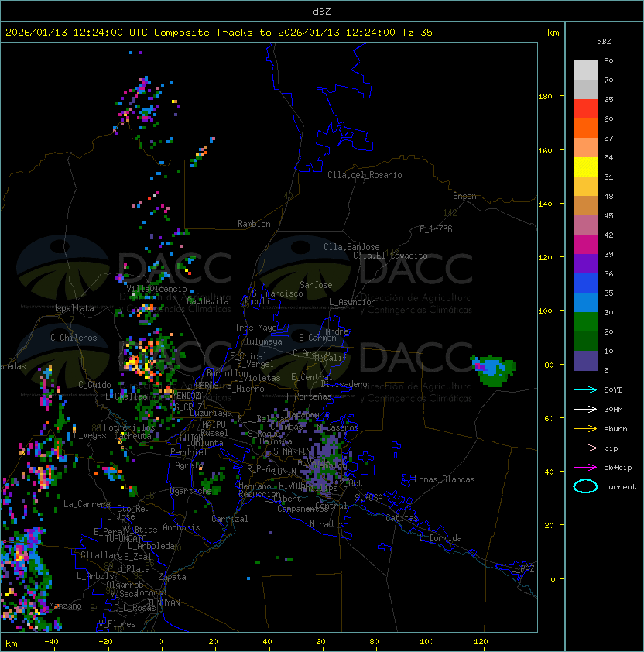Click the 'Ramblon' map label
This screenshot has width=644, height=652.
coord(254,224)
